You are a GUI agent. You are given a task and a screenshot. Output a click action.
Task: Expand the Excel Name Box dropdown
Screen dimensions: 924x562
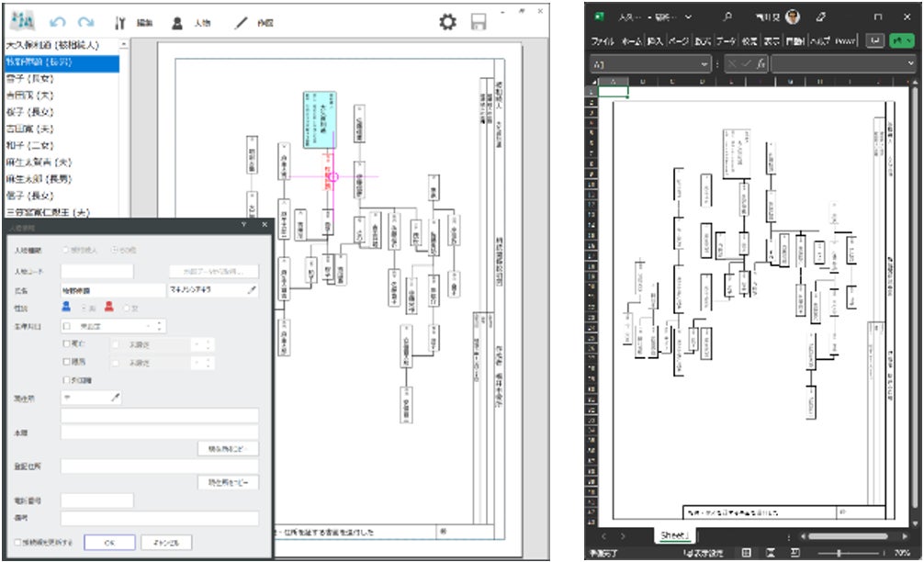(704, 64)
